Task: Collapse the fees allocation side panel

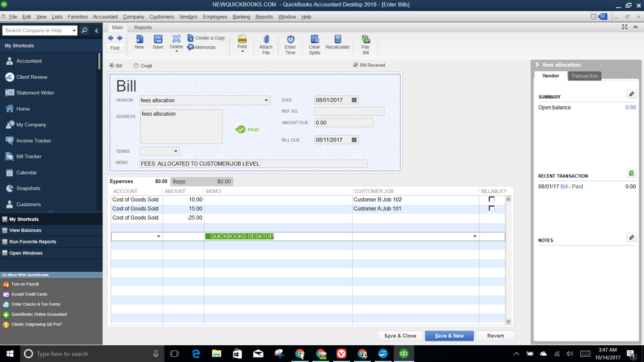Action: tap(537, 65)
